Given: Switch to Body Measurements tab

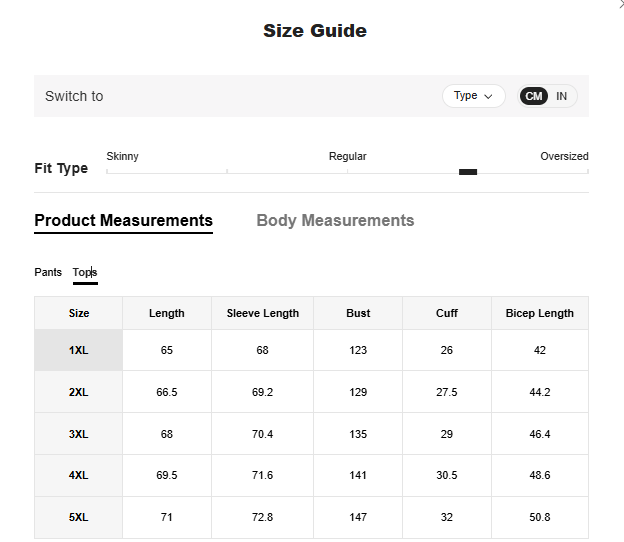Looking at the screenshot, I should (x=335, y=221).
